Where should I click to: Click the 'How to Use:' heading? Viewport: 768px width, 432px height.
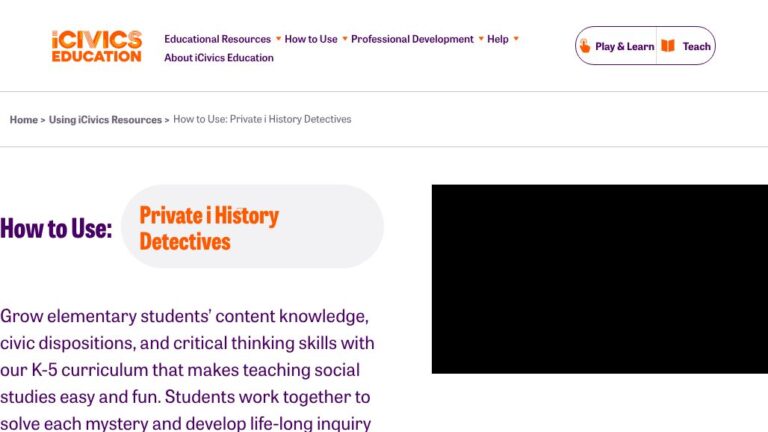tap(56, 228)
